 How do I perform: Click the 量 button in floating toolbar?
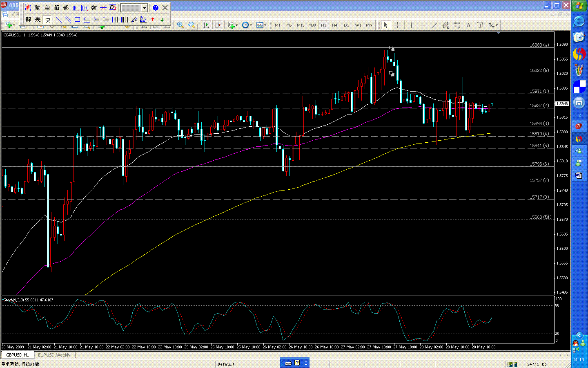point(38,8)
